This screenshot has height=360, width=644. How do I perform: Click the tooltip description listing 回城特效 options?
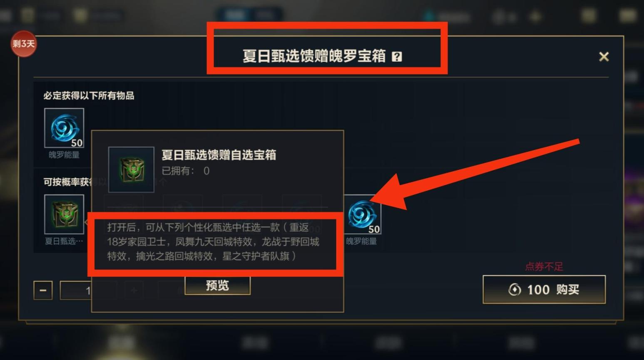213,242
